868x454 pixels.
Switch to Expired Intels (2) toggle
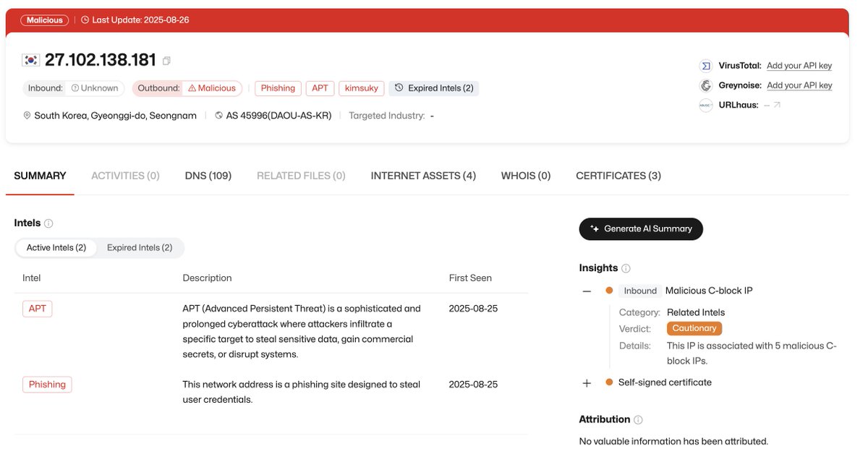coord(140,247)
